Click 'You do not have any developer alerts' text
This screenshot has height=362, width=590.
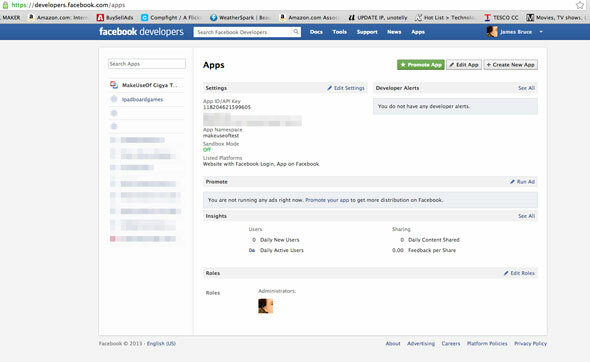(x=424, y=106)
